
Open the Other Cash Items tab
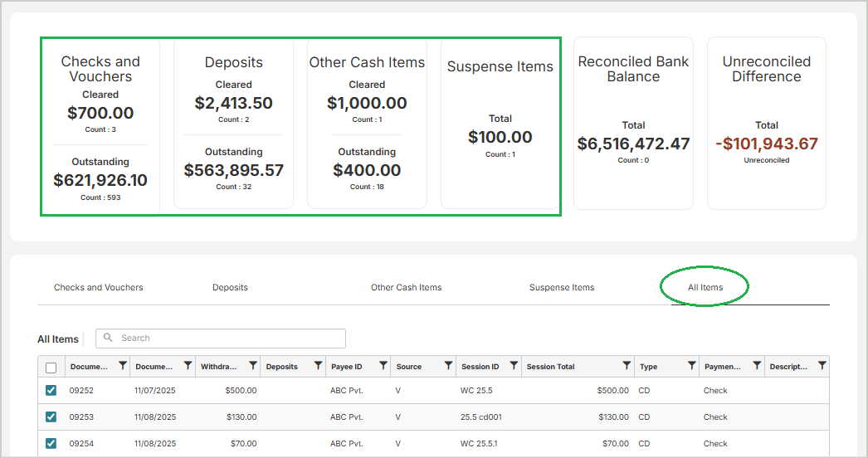pos(406,288)
